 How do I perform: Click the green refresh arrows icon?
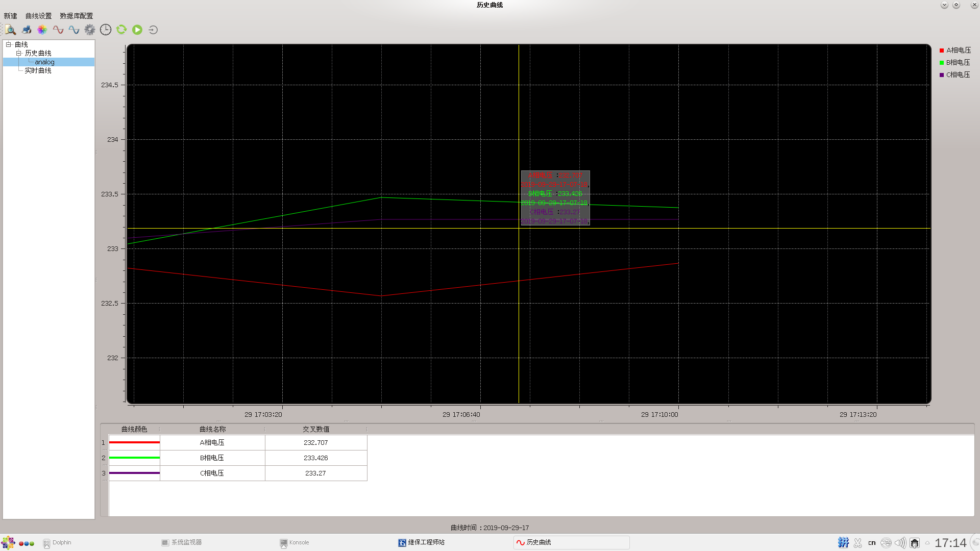[x=121, y=30]
